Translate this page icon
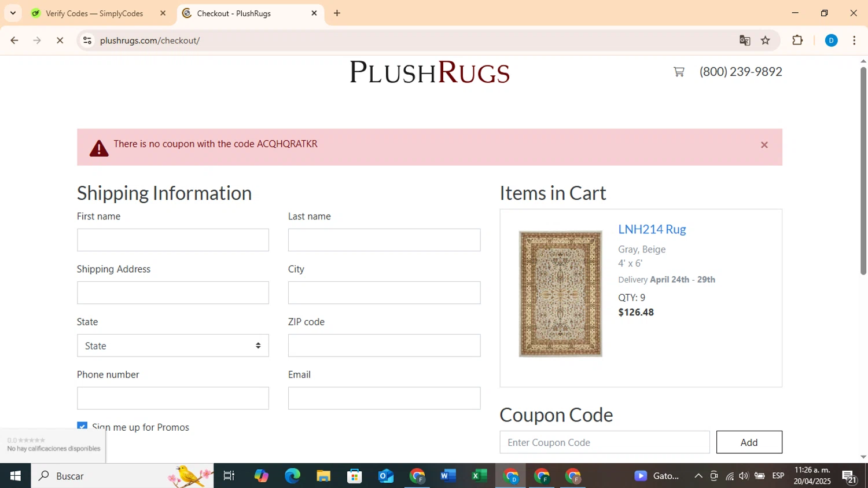 745,40
